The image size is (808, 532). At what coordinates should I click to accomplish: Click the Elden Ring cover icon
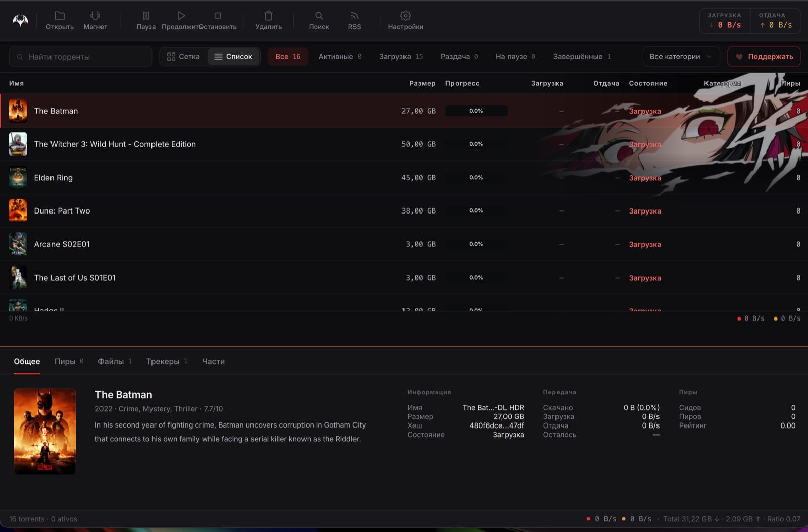18,177
